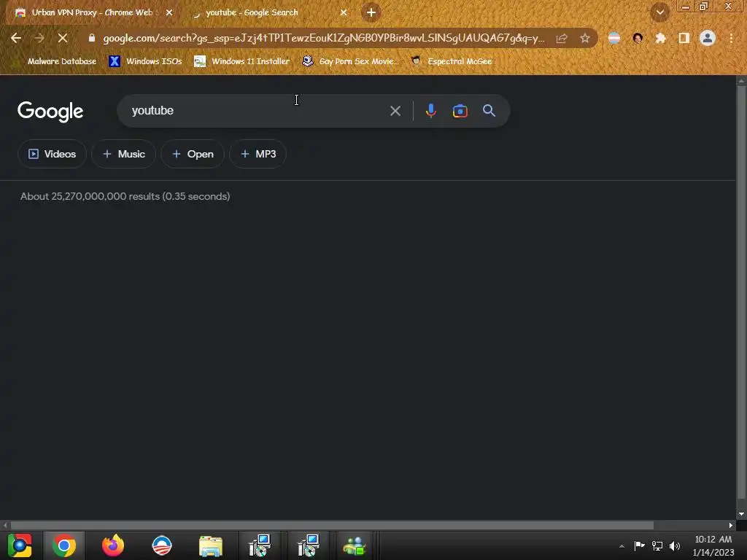This screenshot has width=747, height=560.
Task: Go back using the browser back arrow
Action: click(x=16, y=38)
